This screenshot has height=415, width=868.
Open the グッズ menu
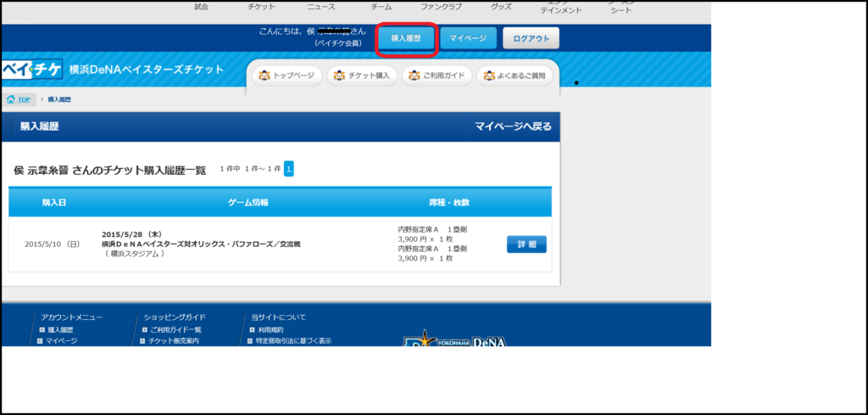[501, 7]
